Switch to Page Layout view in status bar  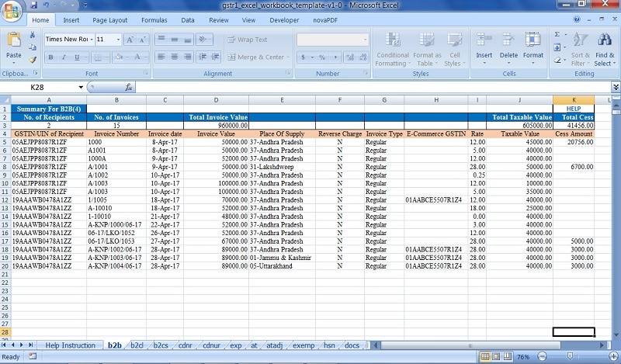(x=496, y=356)
